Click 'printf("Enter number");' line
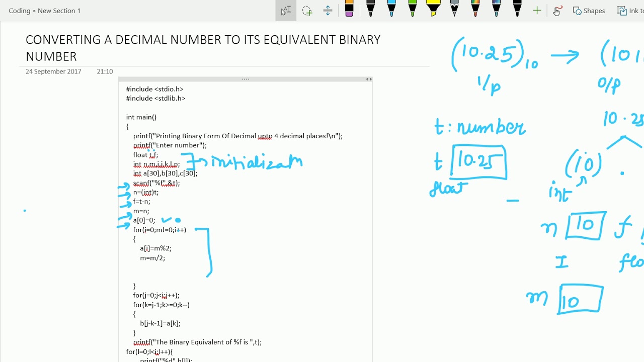This screenshot has height=362, width=644. point(170,145)
